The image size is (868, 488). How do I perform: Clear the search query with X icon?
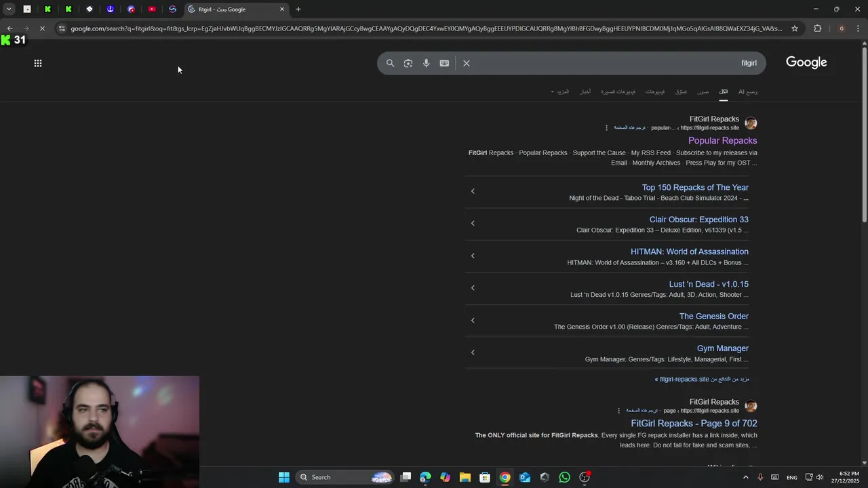click(467, 63)
